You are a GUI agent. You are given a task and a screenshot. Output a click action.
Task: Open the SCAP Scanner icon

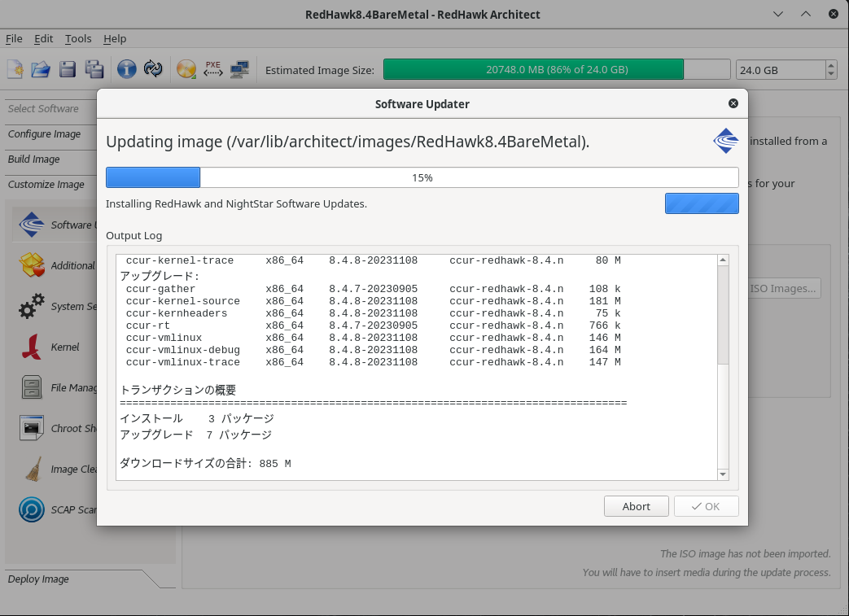point(32,509)
